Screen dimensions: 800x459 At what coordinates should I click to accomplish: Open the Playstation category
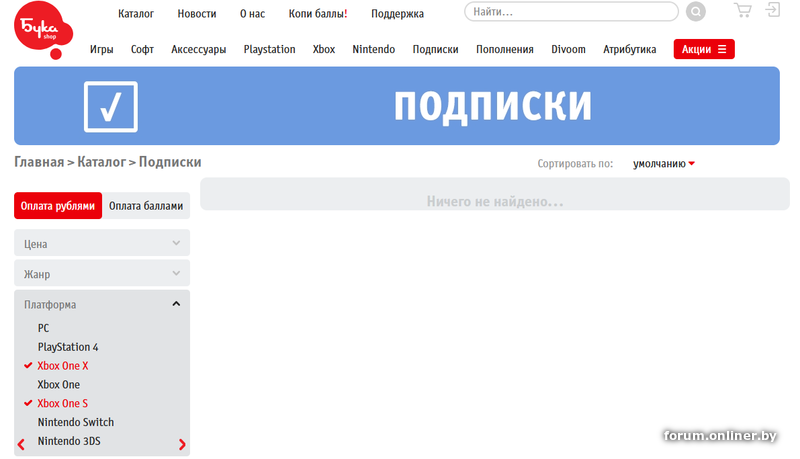(269, 49)
